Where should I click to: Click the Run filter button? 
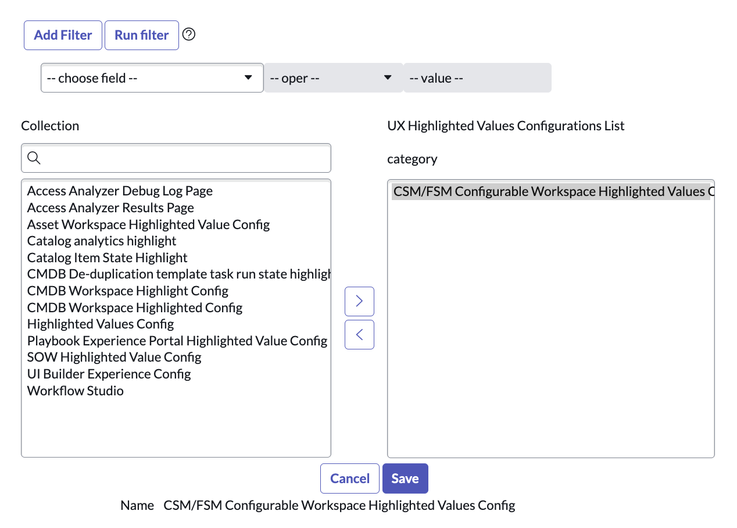(x=141, y=35)
